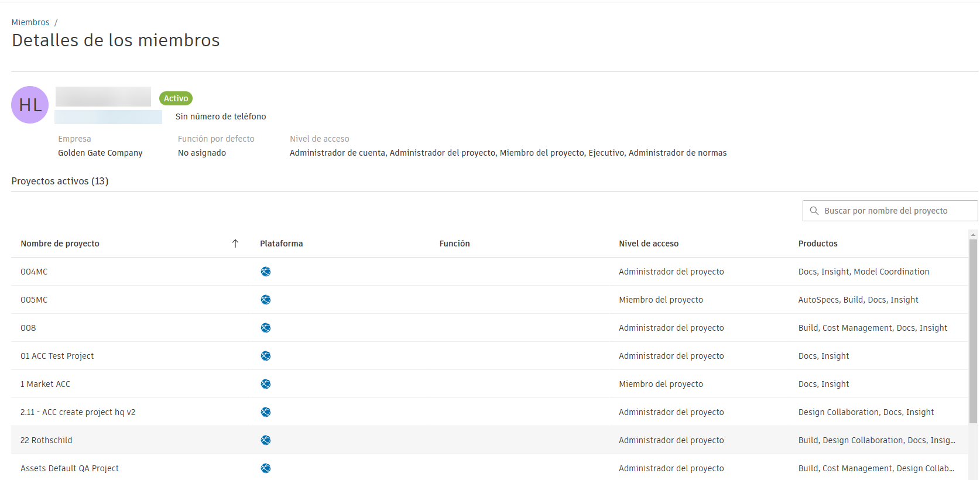This screenshot has height=480, width=980.
Task: Click the Plataforma column header
Action: click(282, 244)
